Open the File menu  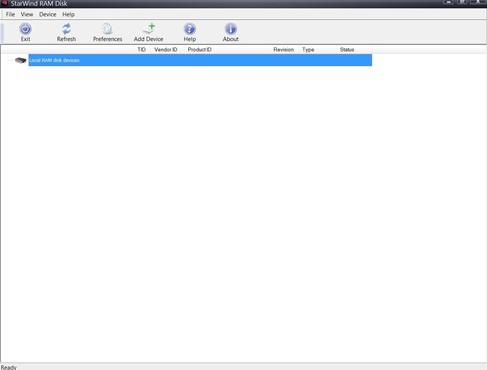10,14
